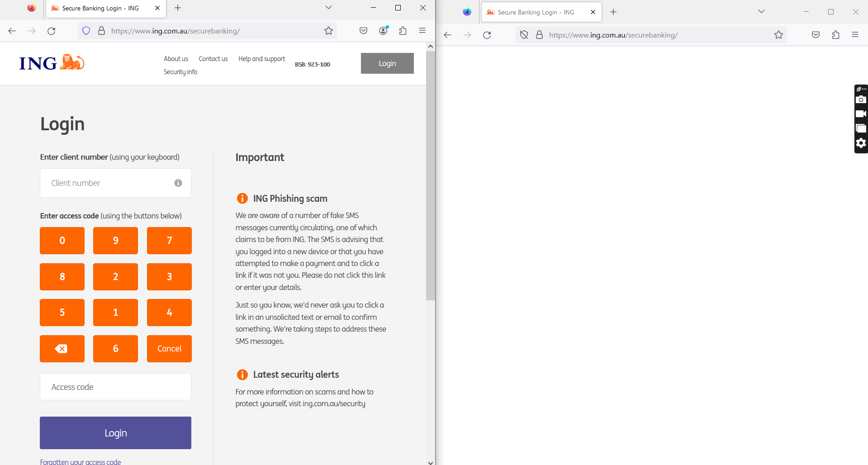The width and height of the screenshot is (868, 465).
Task: Open settings via the gear icon in sidebar
Action: point(861,143)
